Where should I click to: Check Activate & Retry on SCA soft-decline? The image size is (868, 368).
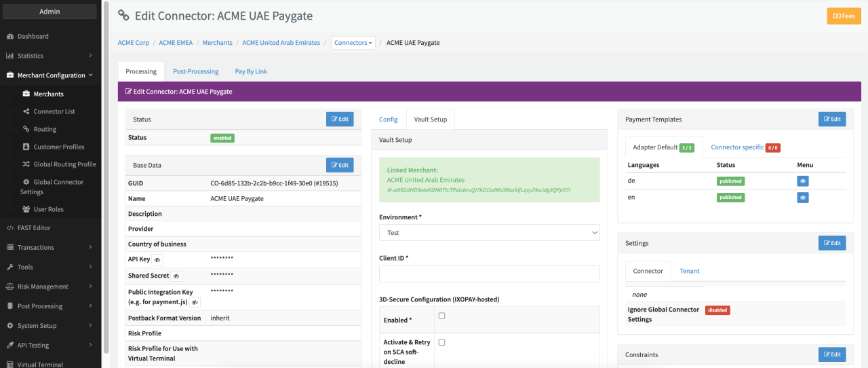click(441, 342)
